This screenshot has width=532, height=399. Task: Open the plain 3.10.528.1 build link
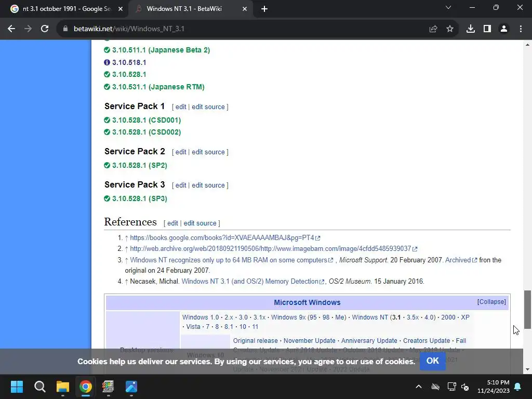[x=129, y=74]
